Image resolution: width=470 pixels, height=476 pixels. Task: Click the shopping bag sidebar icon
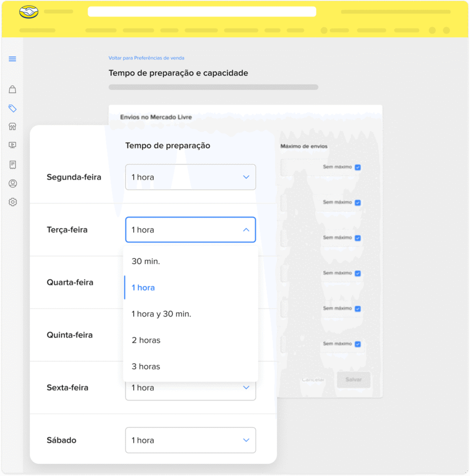(13, 89)
